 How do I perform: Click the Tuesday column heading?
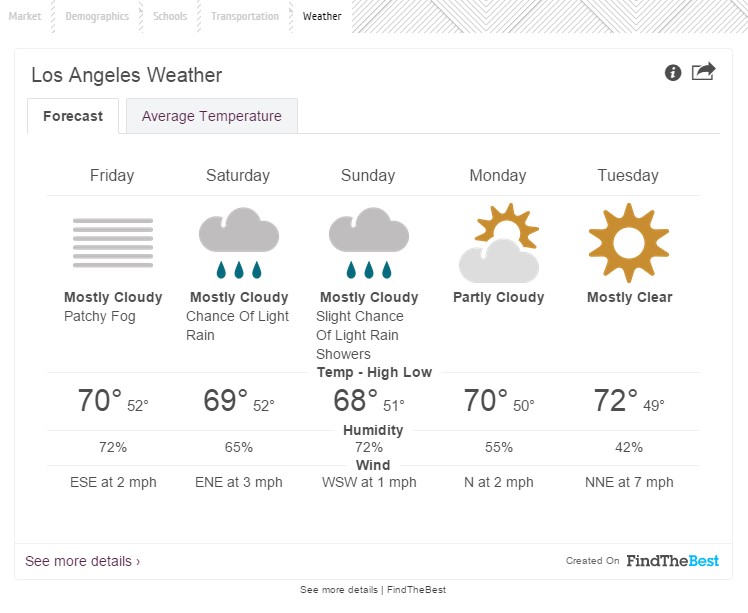628,175
